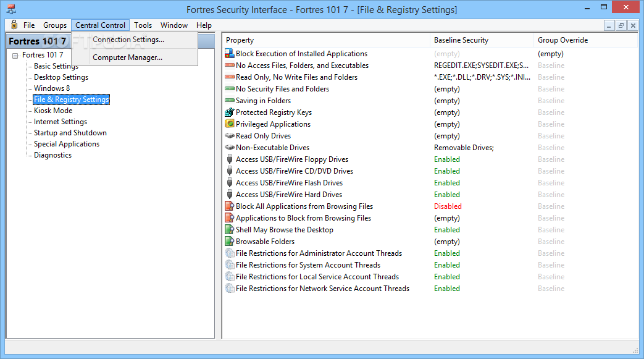Screen dimensions: 644x359
Task: Click the Non-Executable Drives icon
Action: 230,147
